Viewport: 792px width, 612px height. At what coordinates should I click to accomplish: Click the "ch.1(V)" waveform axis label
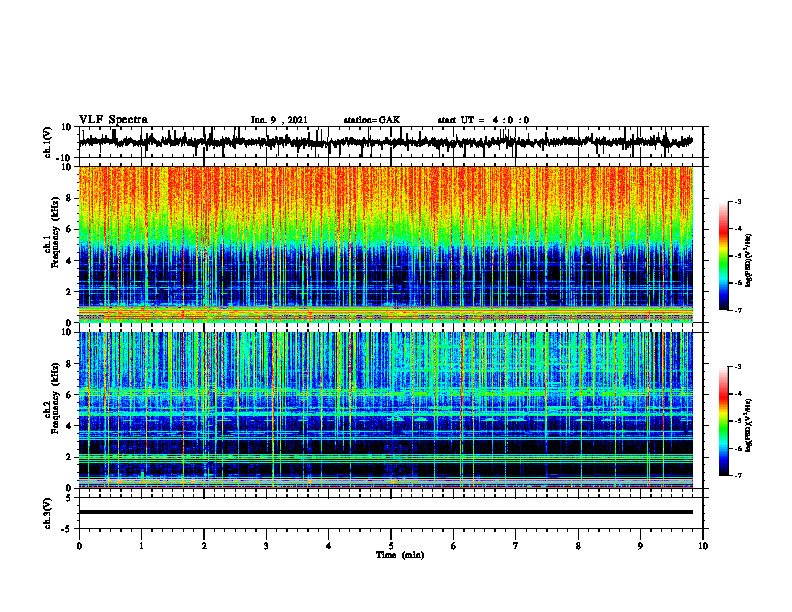(48, 142)
